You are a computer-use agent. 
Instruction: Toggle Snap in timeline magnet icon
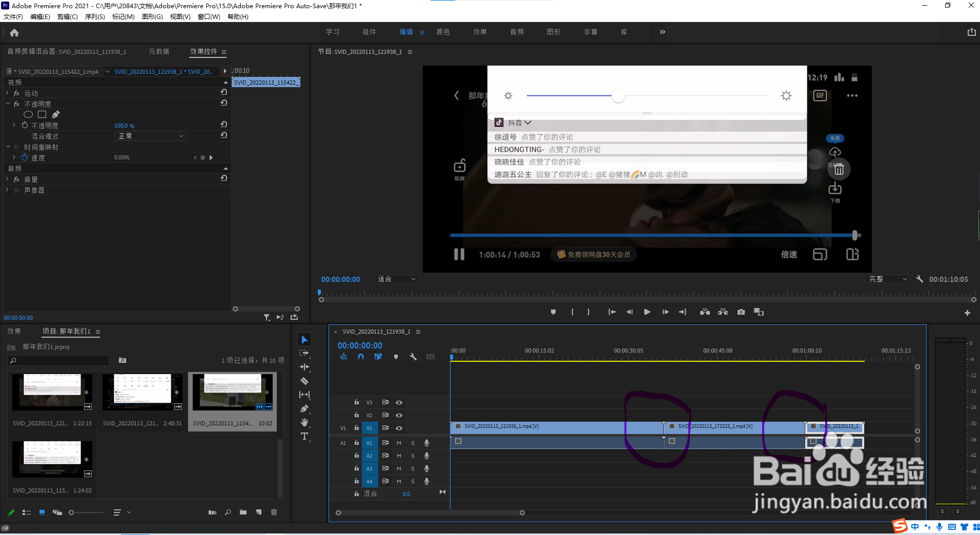point(361,357)
